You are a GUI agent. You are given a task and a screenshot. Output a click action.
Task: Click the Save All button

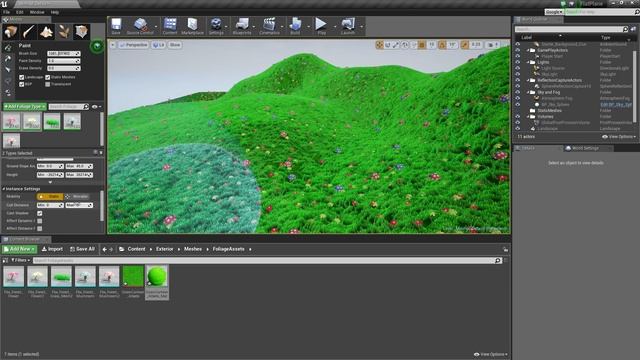pyautogui.click(x=82, y=249)
